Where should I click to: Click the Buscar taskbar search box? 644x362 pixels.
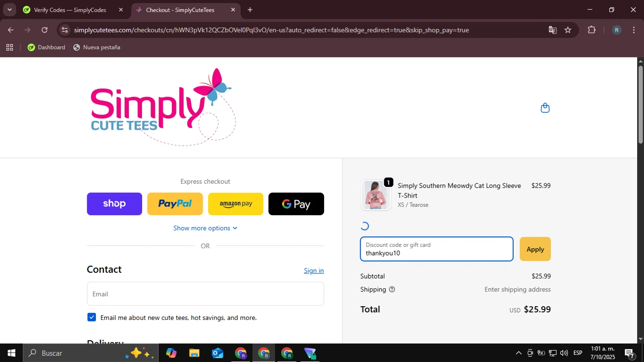tap(91, 353)
